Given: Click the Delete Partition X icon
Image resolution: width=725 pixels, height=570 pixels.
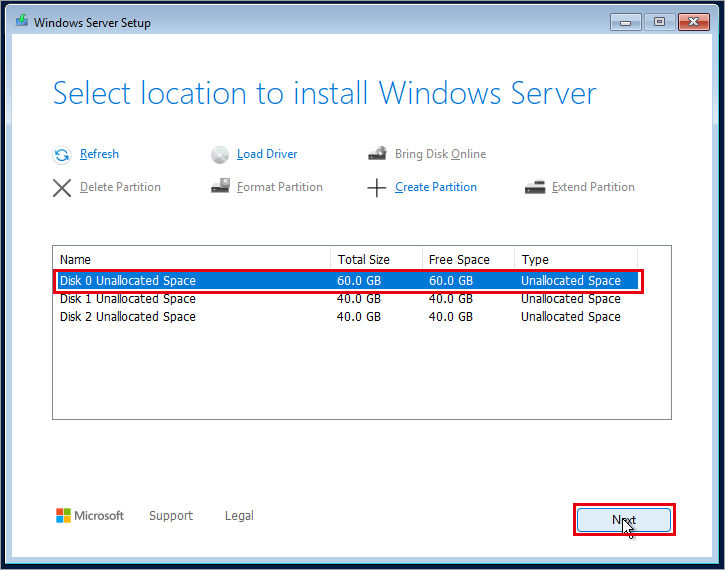Looking at the screenshot, I should tap(62, 188).
